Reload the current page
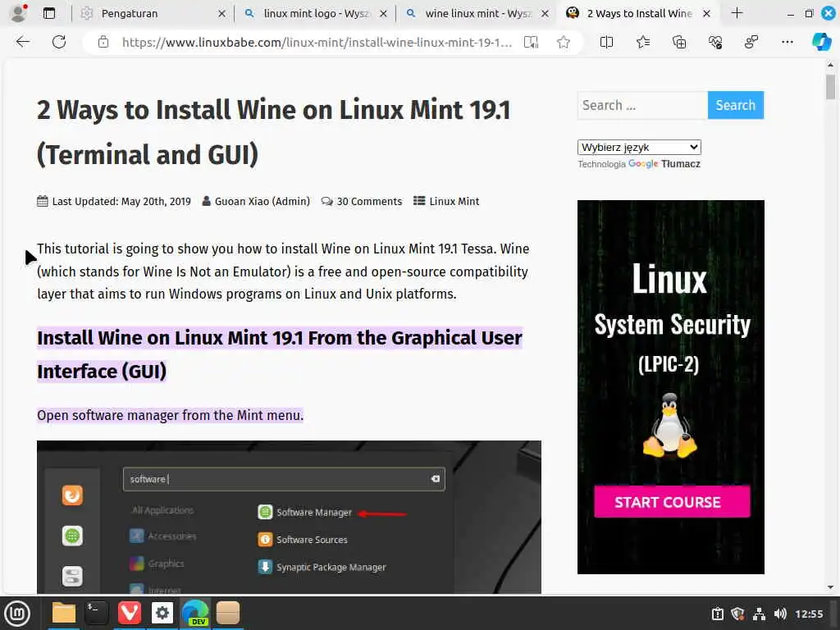This screenshot has width=840, height=630. 59,42
